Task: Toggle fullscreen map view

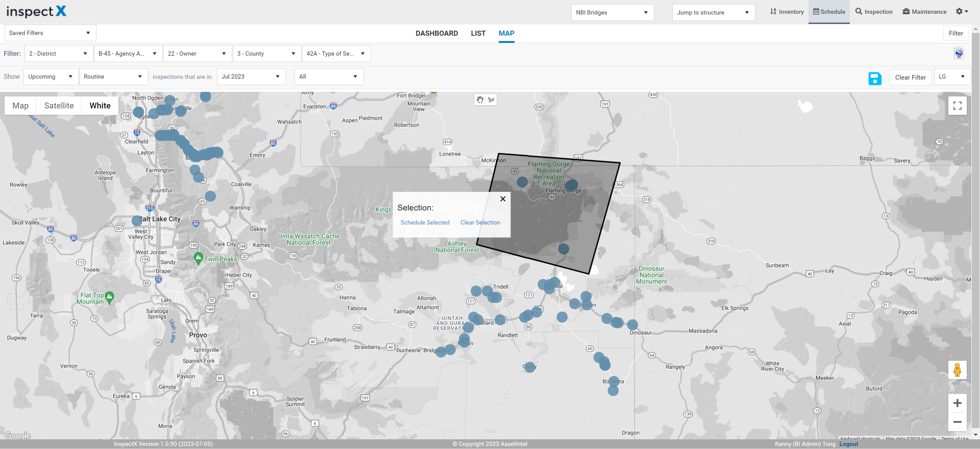Action: coord(958,106)
